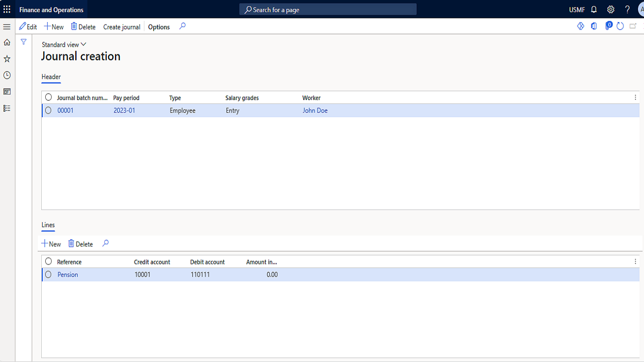This screenshot has width=644, height=362.
Task: Click amount 0.00 cell
Action: coord(272,275)
